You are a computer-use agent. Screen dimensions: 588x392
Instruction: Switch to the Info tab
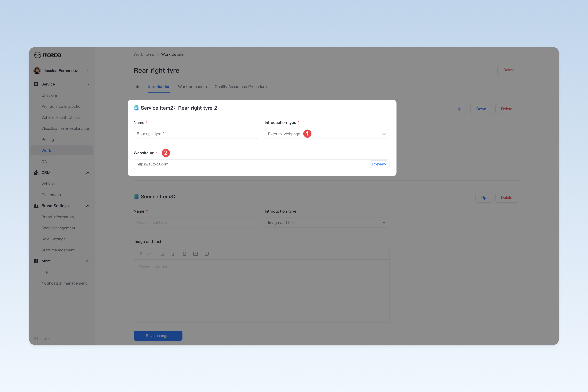pos(137,87)
